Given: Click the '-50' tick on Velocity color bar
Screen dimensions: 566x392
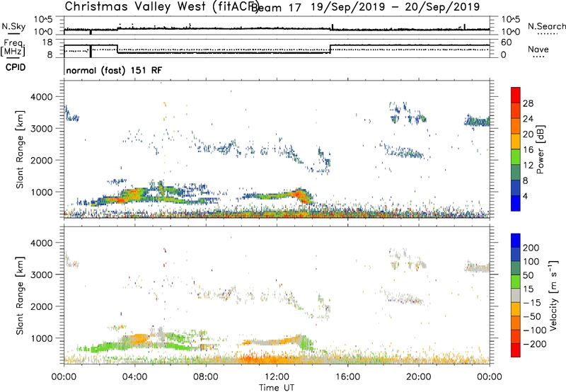Looking at the screenshot, I should [531, 316].
